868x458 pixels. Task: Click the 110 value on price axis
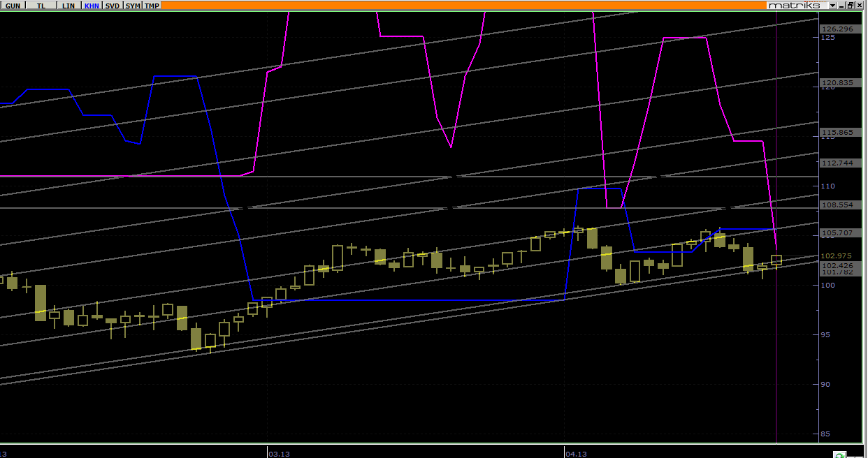coord(828,186)
